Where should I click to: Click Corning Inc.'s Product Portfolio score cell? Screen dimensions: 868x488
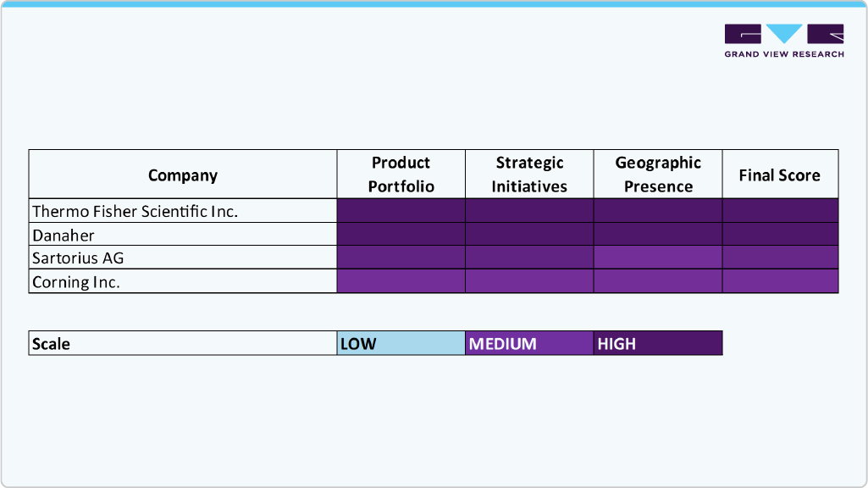[x=401, y=281]
